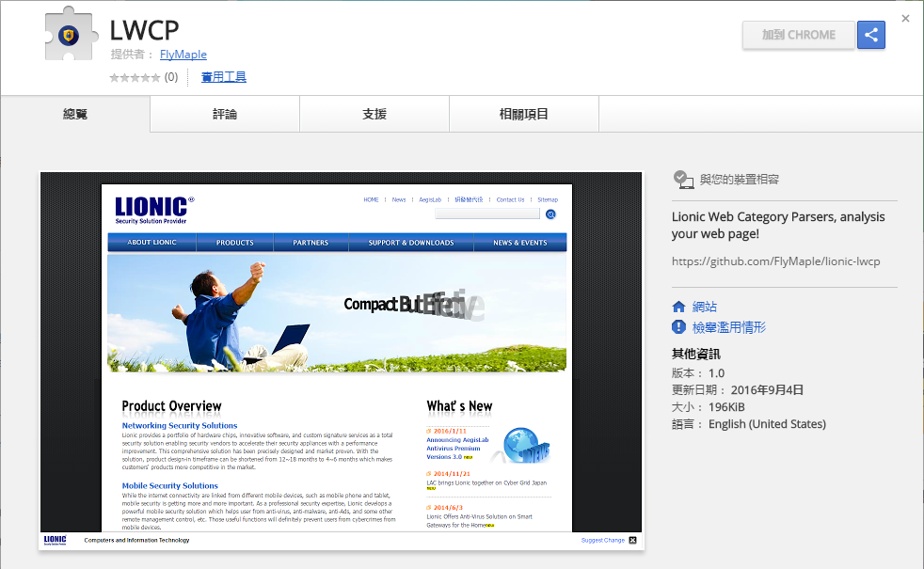Viewport: 924px width, 569px height.
Task: Click the X icon next to Suggest Change
Action: click(632, 540)
